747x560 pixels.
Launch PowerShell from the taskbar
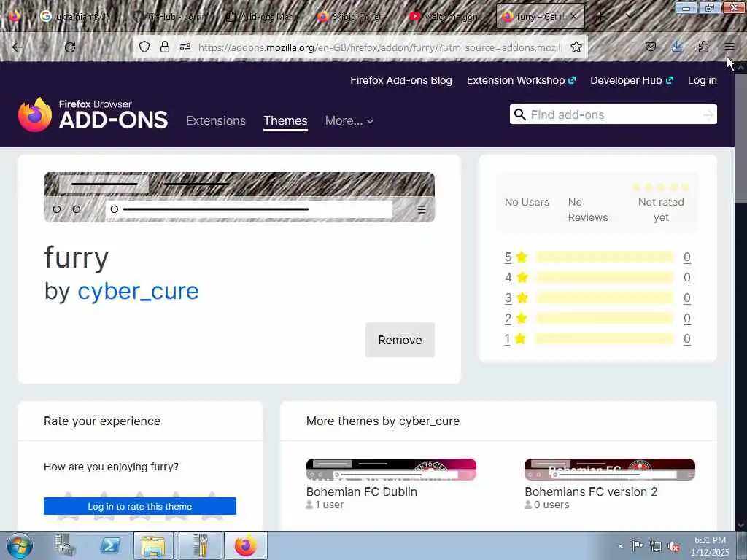point(109,545)
